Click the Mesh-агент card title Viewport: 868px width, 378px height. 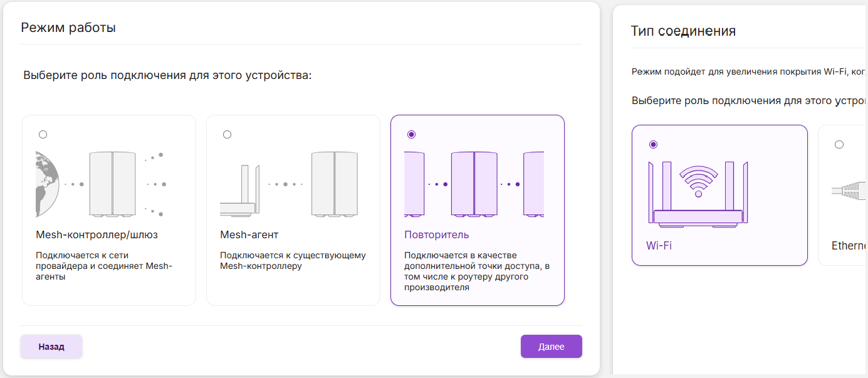(249, 235)
